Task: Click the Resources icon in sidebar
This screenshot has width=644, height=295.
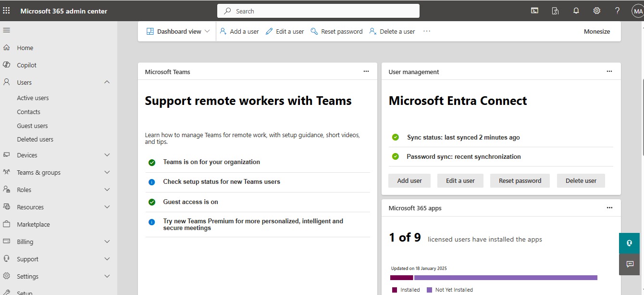Action: pos(7,207)
